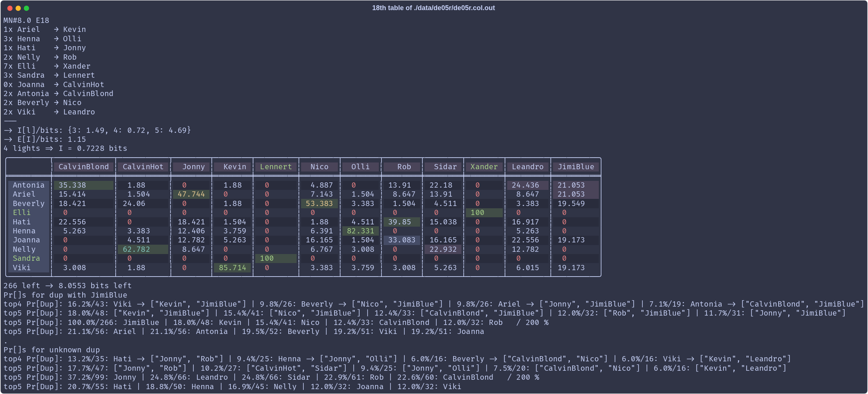Select the 85.714 cell in Viki row
This screenshot has width=868, height=394.
[232, 268]
